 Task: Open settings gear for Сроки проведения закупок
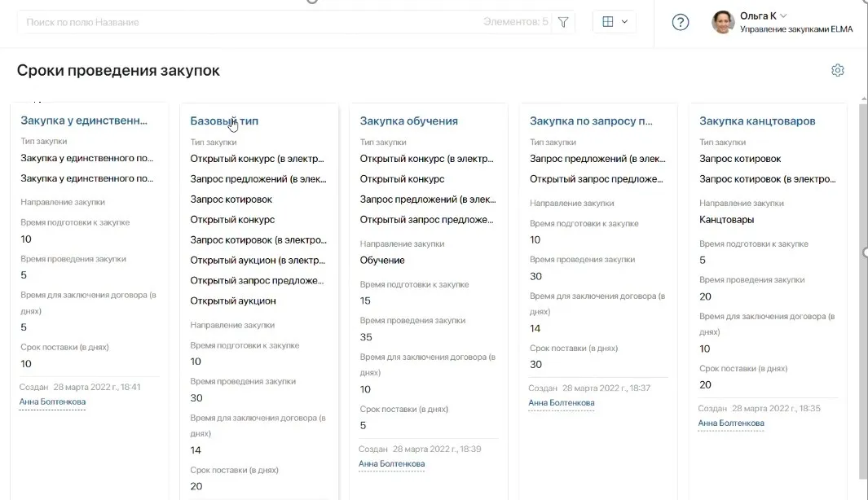837,70
